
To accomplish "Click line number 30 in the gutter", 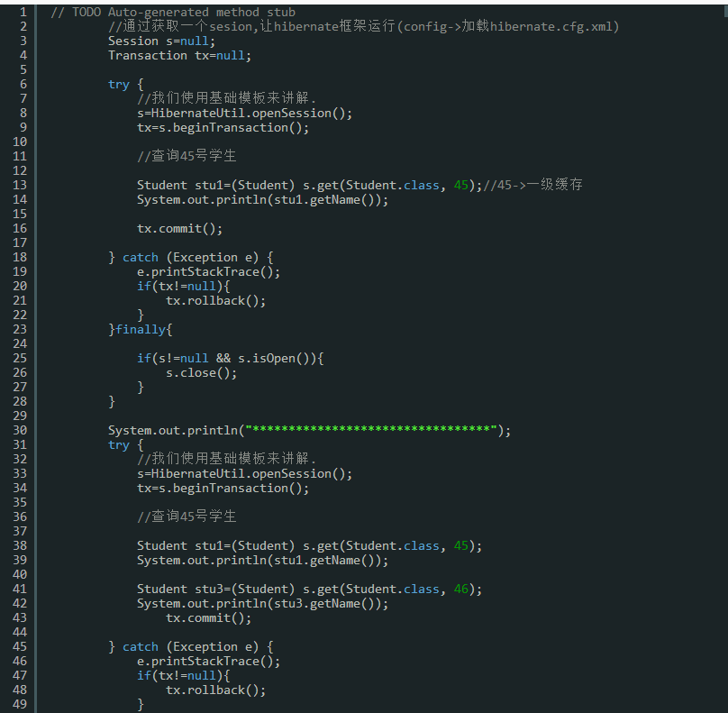I will tap(20, 431).
